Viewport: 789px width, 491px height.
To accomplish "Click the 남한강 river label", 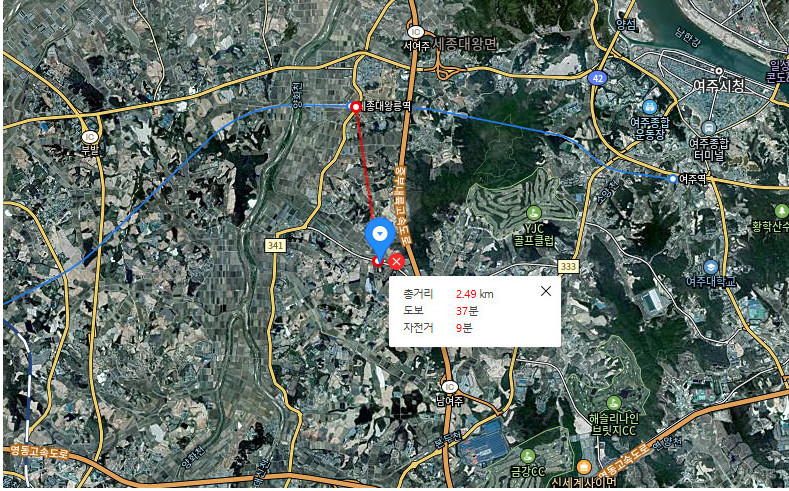I will (x=687, y=37).
